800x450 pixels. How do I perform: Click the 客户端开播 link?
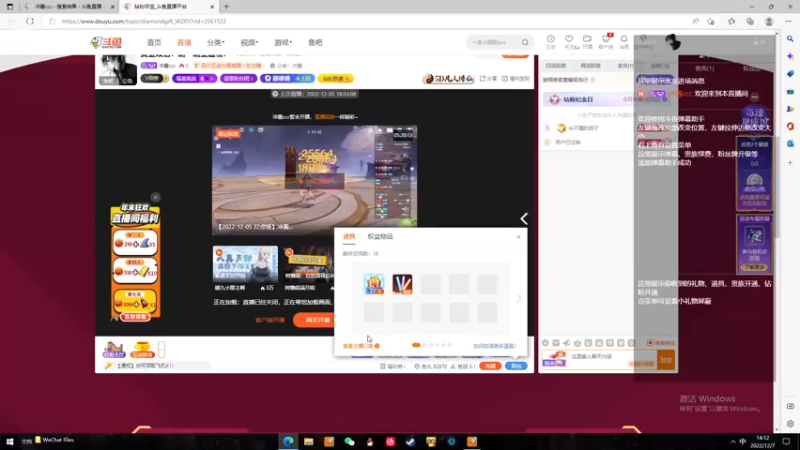pyautogui.click(x=270, y=320)
